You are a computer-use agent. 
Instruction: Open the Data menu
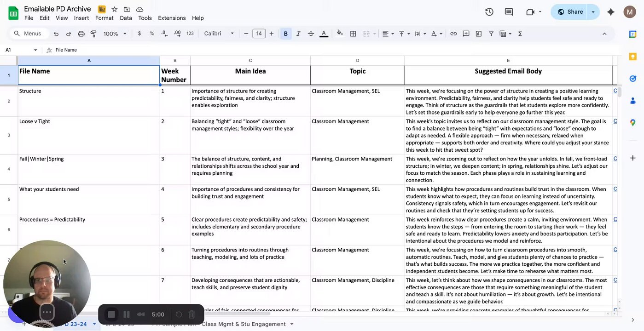pos(126,18)
